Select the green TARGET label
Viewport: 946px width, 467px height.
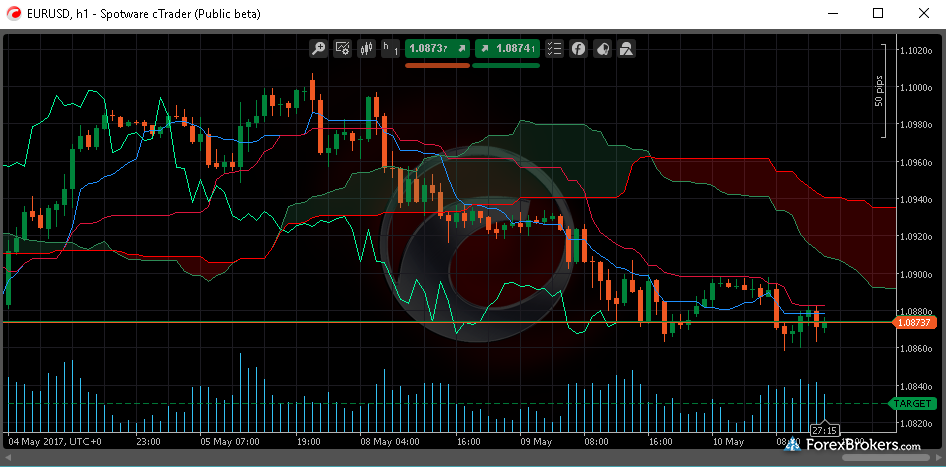coord(912,403)
